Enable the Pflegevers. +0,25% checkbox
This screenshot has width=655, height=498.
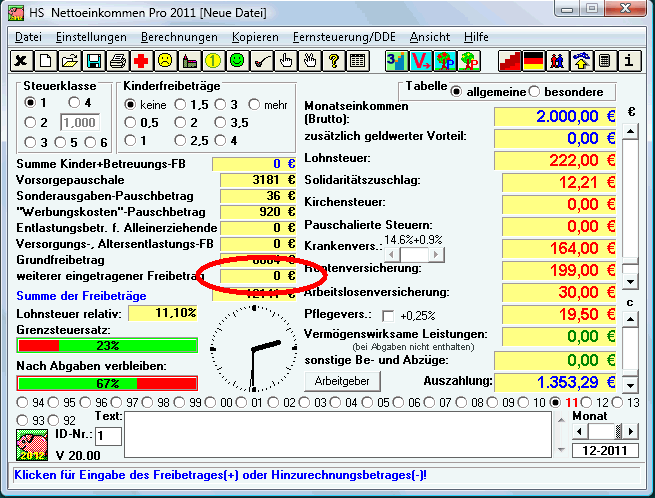[x=389, y=316]
